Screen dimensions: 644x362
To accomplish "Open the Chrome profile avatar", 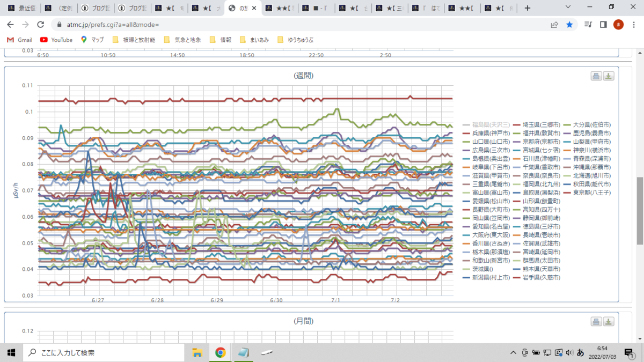I will pyautogui.click(x=618, y=25).
